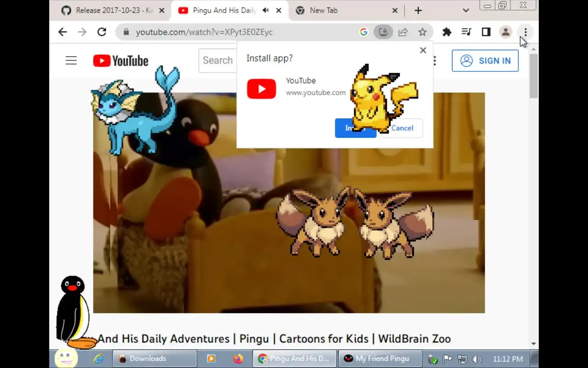588x368 pixels.
Task: Click the Show desktop strip
Action: pyautogui.click(x=534, y=358)
